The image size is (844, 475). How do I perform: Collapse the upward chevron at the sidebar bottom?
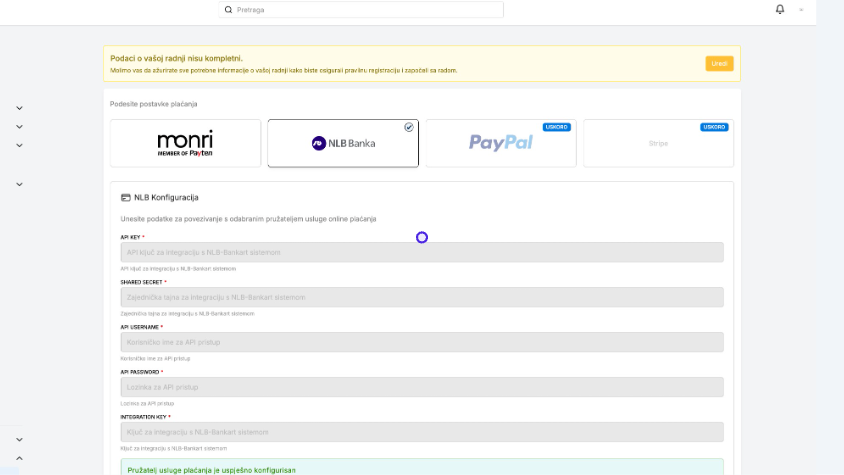pyautogui.click(x=19, y=458)
